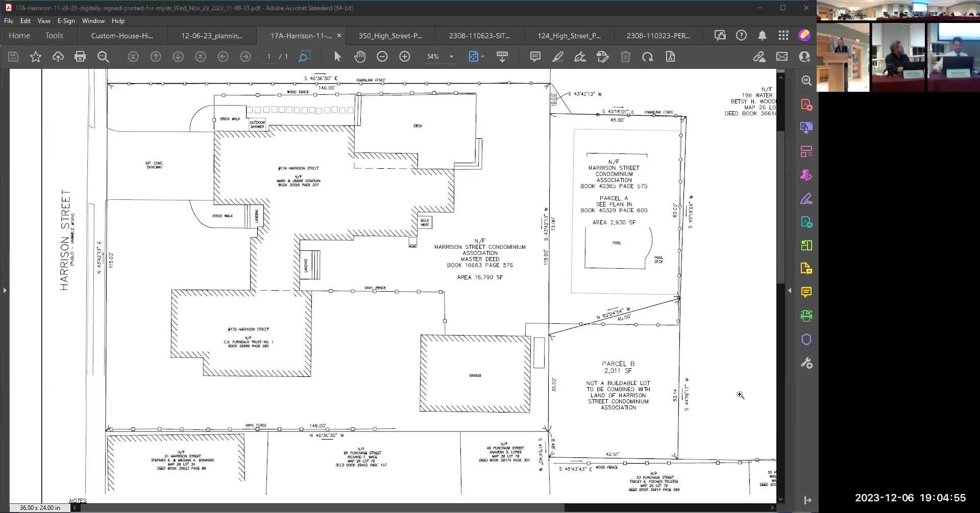The width and height of the screenshot is (980, 513).
Task: Go to last page icon
Action: (201, 57)
